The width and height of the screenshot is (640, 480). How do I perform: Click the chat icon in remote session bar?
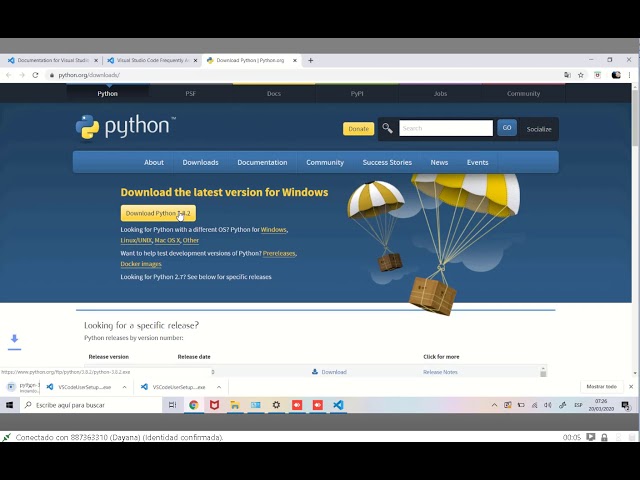point(590,437)
